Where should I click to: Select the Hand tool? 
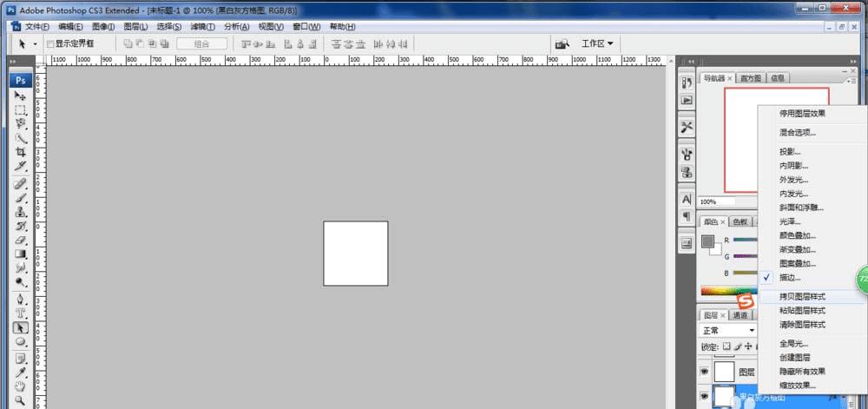coord(21,386)
